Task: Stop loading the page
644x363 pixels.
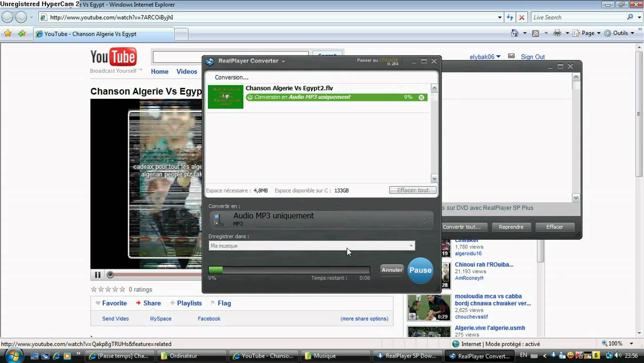Action: point(522,17)
